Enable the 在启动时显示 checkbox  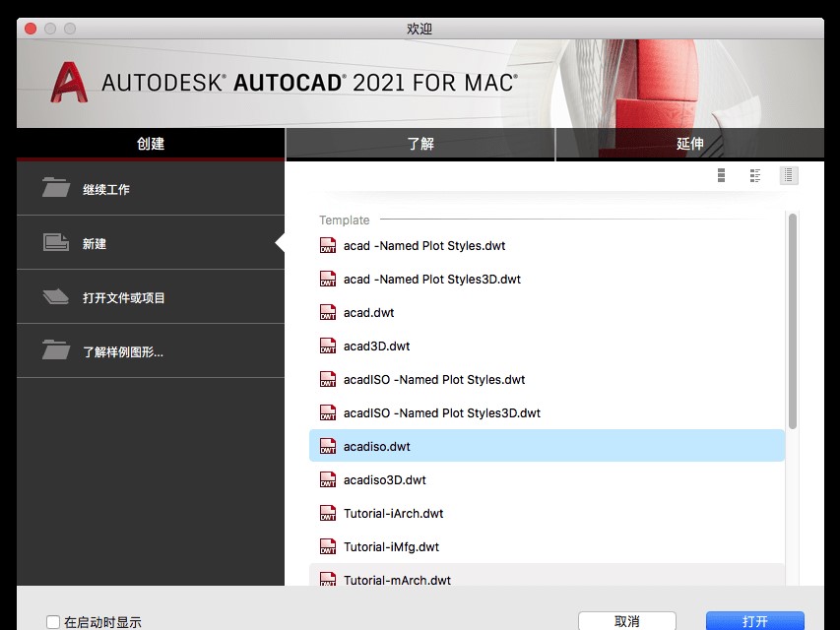pos(53,622)
